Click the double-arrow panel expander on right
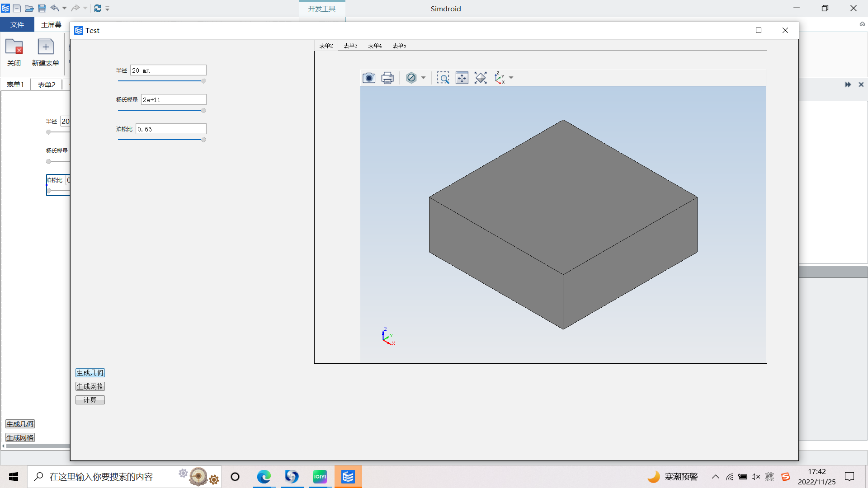Viewport: 868px width, 488px height. [848, 84]
